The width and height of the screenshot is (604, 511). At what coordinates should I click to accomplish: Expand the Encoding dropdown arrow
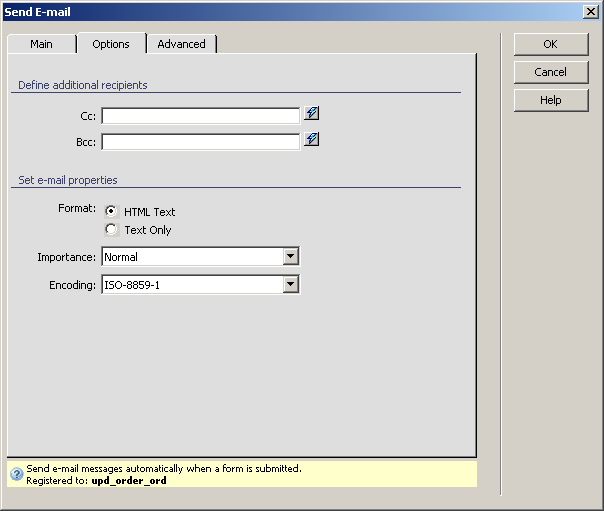(290, 285)
